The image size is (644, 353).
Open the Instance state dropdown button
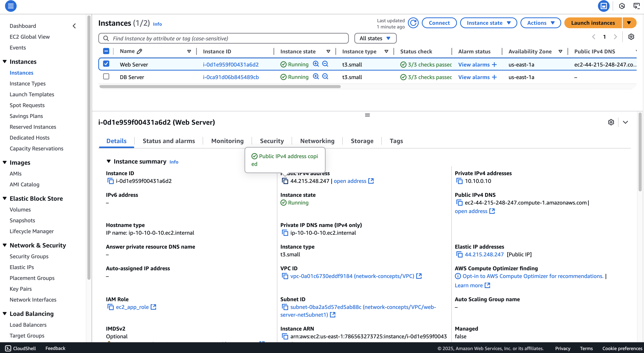pyautogui.click(x=489, y=23)
